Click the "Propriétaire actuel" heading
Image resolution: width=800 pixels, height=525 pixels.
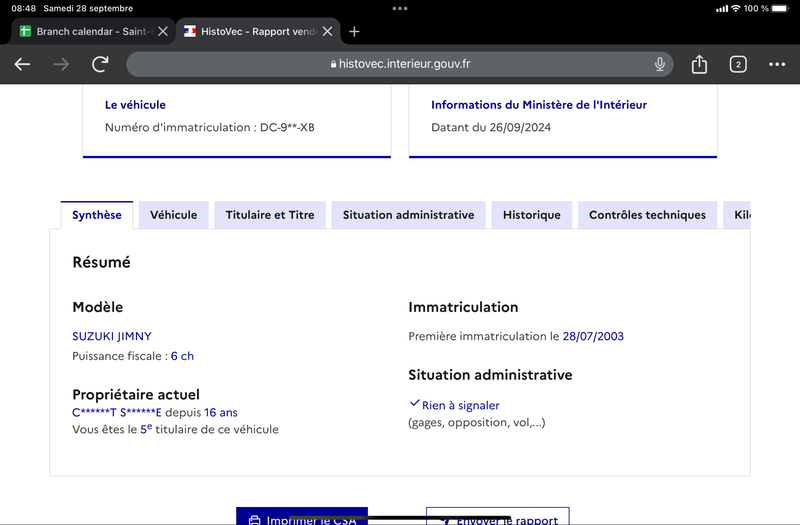click(136, 394)
